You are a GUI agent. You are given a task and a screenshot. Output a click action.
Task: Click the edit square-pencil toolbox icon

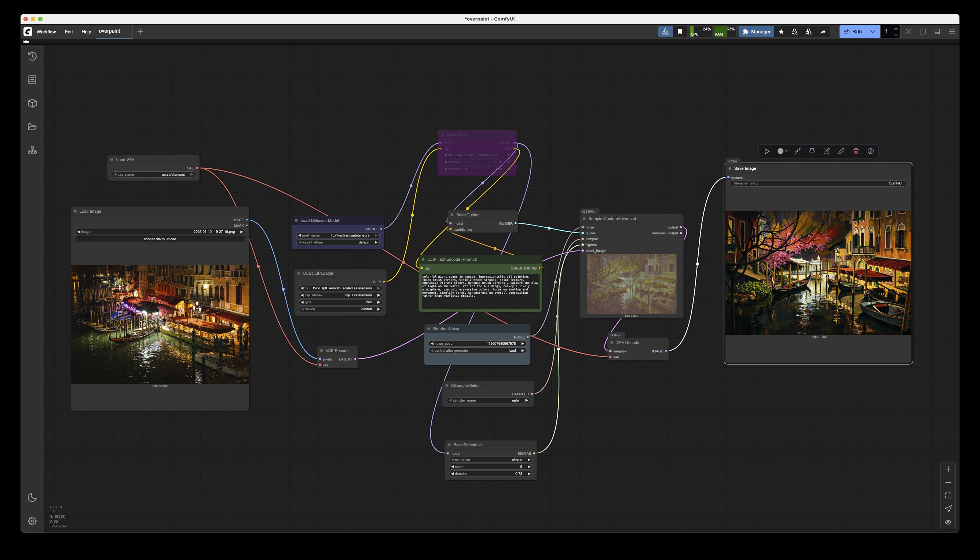[827, 151]
